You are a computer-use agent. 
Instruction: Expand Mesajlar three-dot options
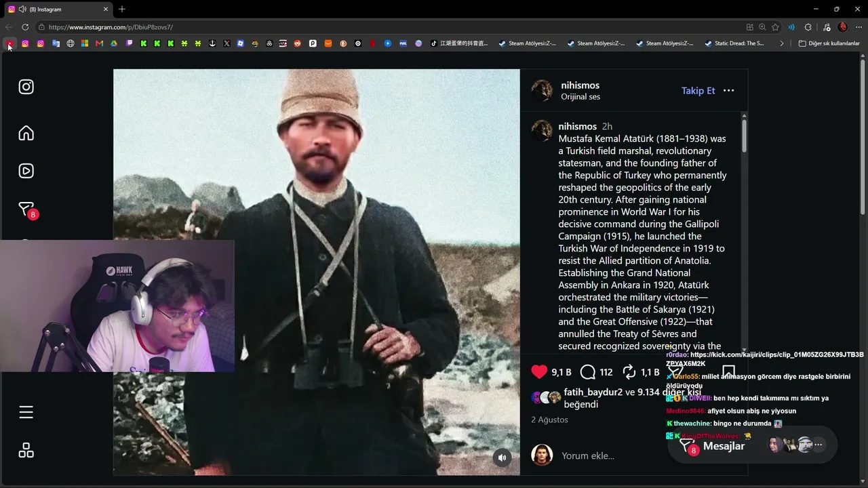[818, 445]
